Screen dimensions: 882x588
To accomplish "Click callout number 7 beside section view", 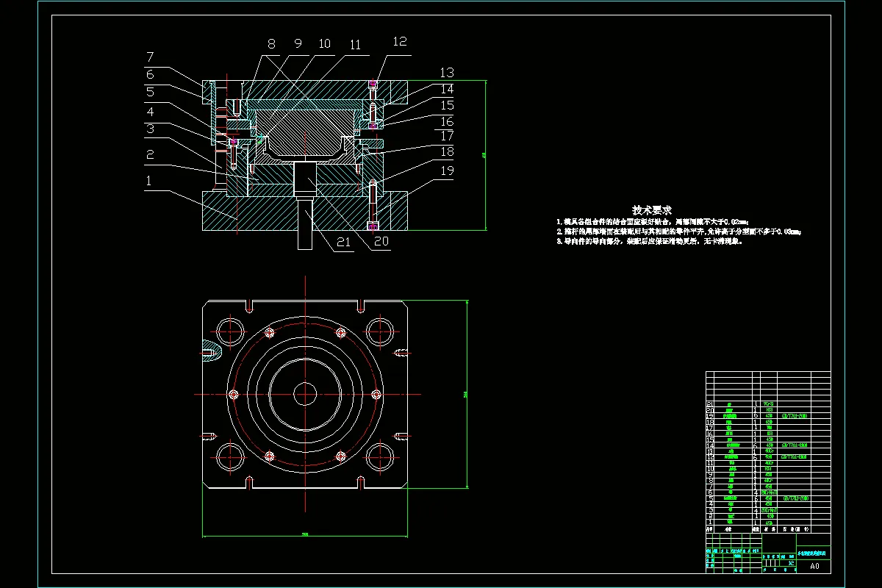I will (x=149, y=57).
